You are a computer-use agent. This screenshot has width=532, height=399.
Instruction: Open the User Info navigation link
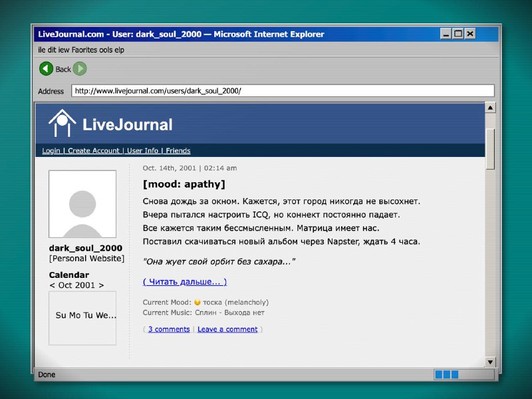tap(142, 151)
